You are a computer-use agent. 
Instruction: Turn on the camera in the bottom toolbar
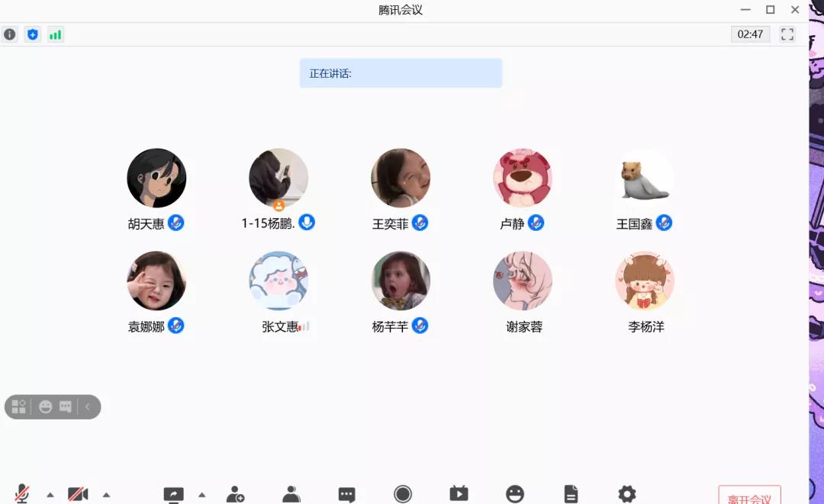78,494
